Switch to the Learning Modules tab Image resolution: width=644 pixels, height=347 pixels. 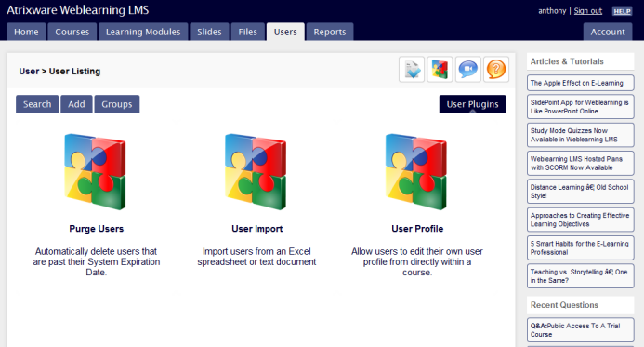[x=143, y=32]
